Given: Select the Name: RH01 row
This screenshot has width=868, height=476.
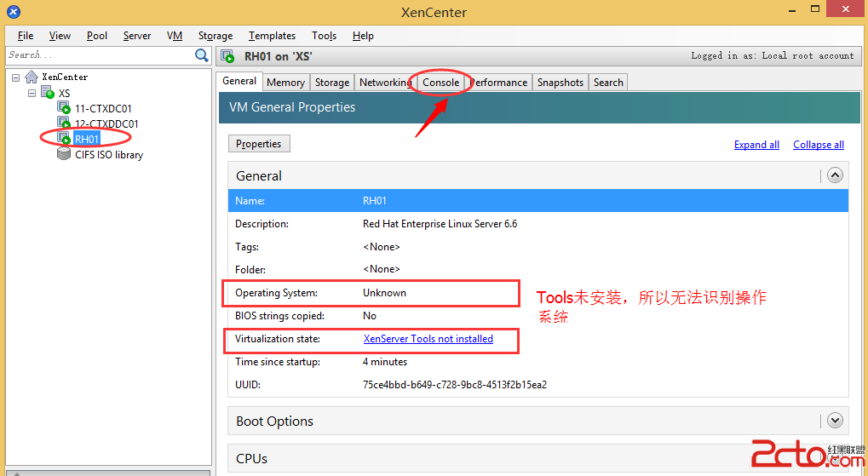Looking at the screenshot, I should 538,200.
